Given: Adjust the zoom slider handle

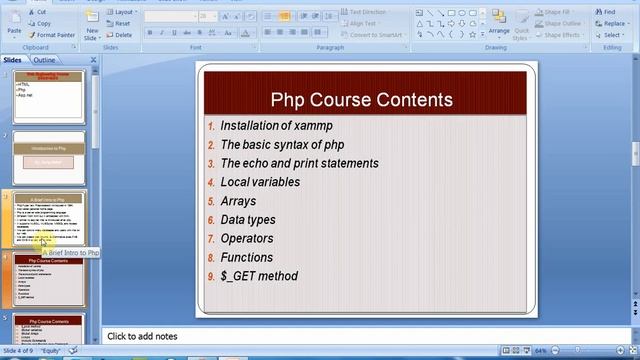Looking at the screenshot, I should click(x=577, y=350).
